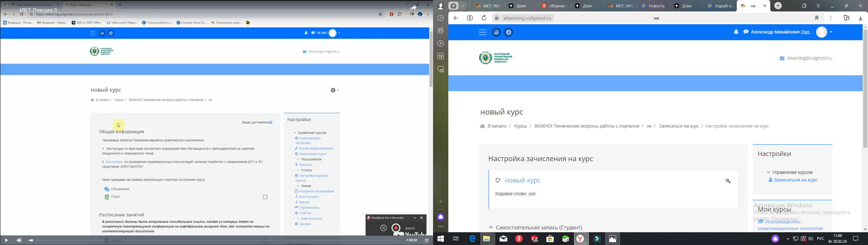Expand the Значки tree item
The height and width of the screenshot is (245, 868).
point(298,186)
